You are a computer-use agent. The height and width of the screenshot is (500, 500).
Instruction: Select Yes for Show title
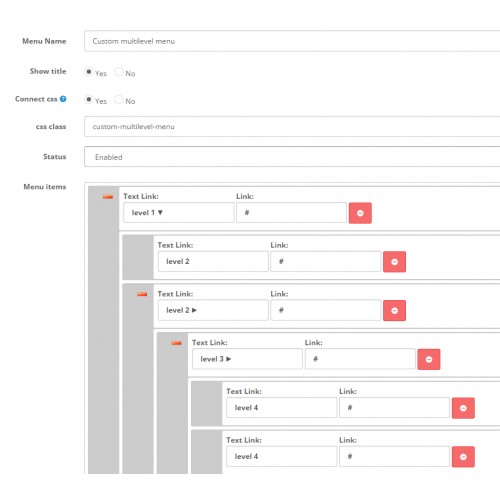pyautogui.click(x=89, y=72)
